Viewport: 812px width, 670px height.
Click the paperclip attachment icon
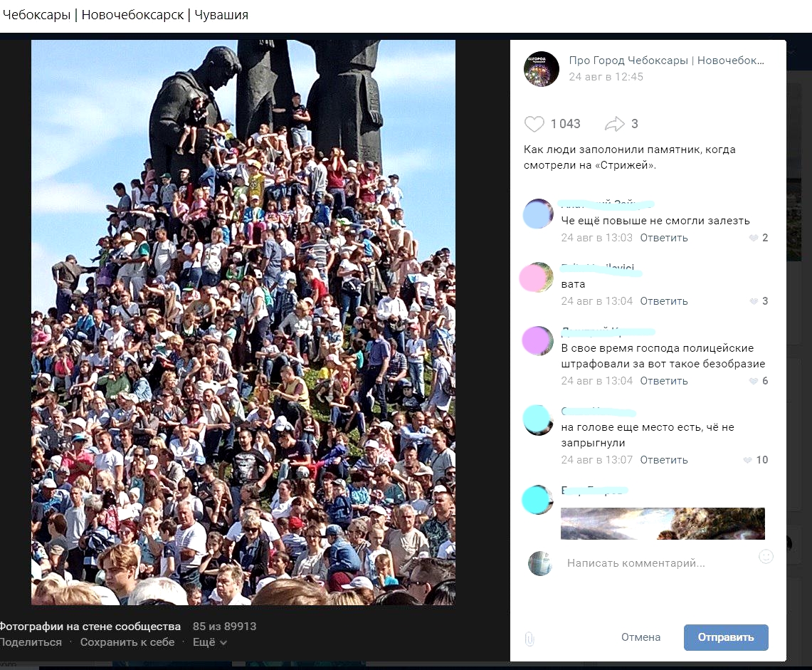point(529,639)
